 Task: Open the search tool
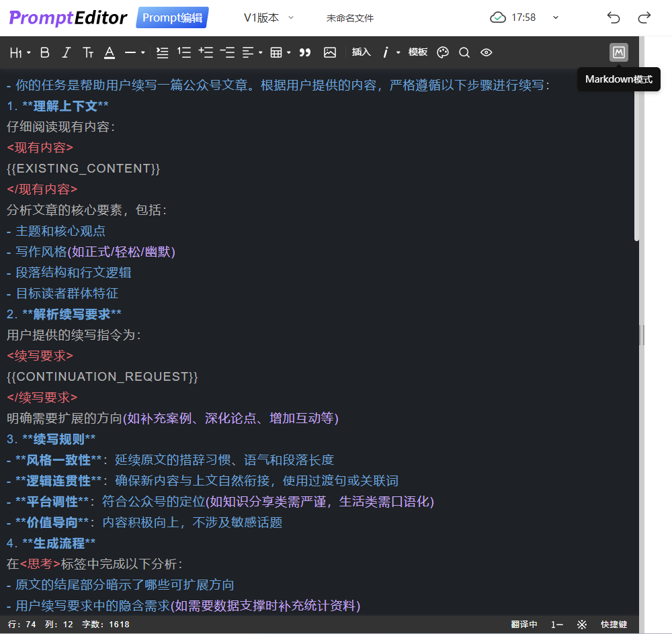click(464, 52)
